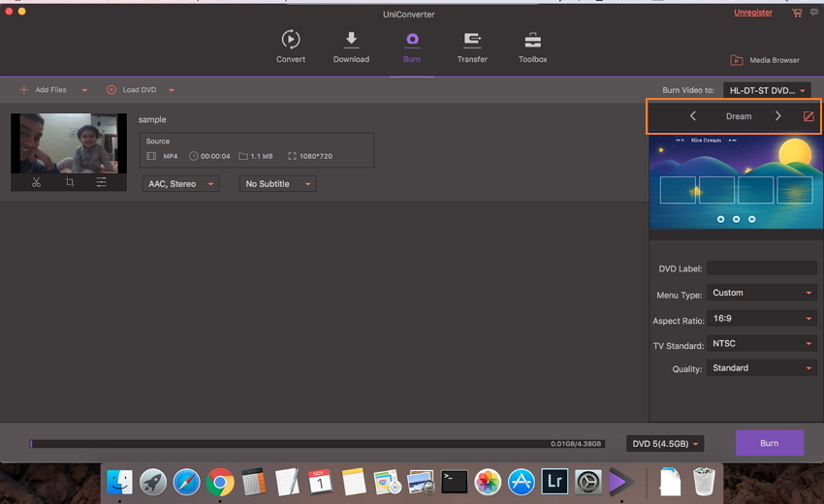Go to the Transfer tab
This screenshot has height=504, width=824.
[x=472, y=47]
